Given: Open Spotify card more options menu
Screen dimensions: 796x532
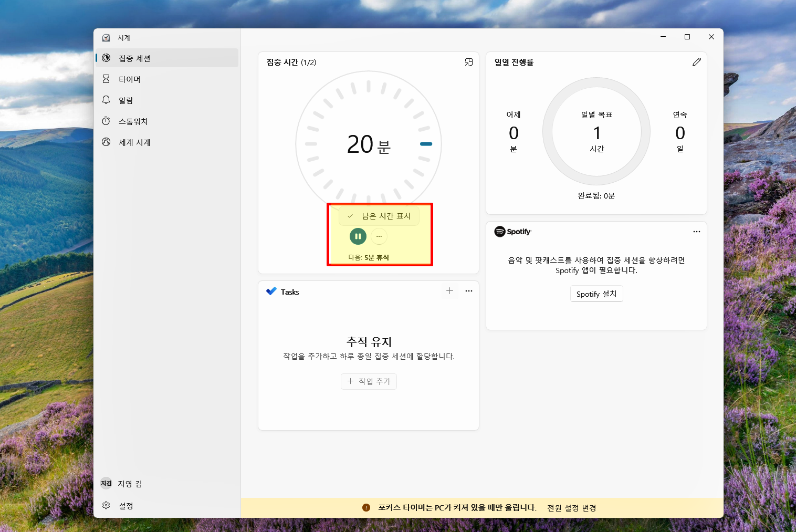Looking at the screenshot, I should pos(697,232).
